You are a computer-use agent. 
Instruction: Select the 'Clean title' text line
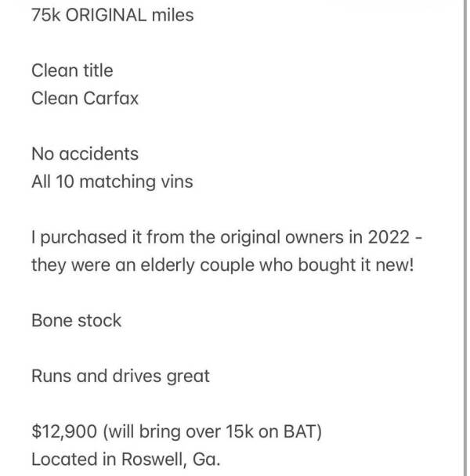[x=72, y=70]
